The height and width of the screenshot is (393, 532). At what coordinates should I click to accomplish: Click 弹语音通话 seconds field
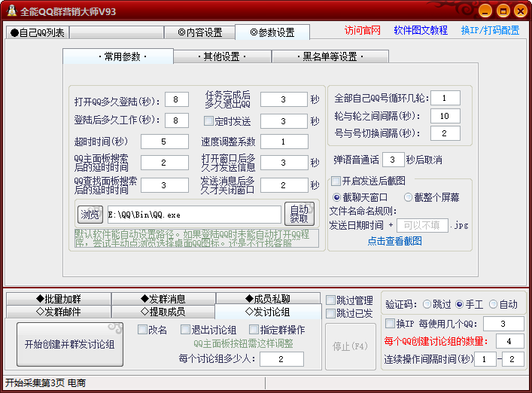click(x=394, y=160)
